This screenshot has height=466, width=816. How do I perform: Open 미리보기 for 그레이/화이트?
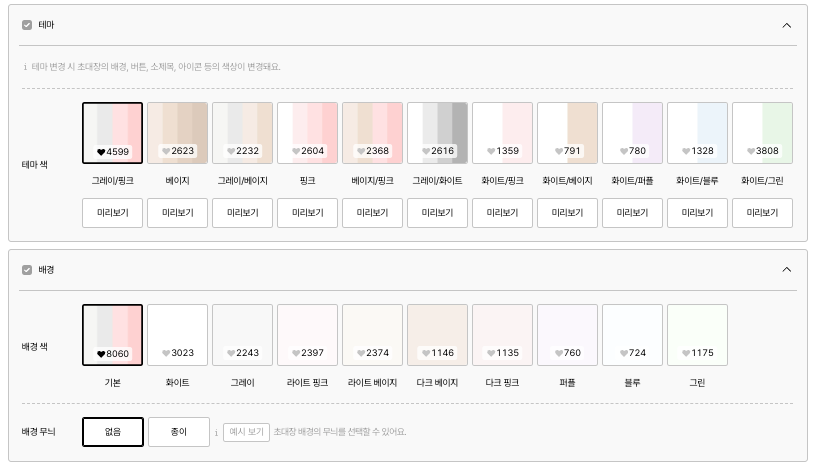438,213
